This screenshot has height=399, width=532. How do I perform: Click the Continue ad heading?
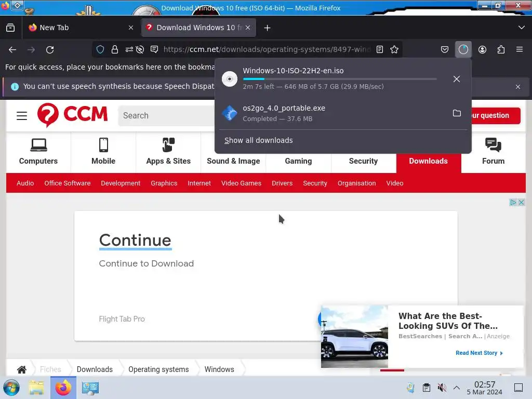(135, 241)
